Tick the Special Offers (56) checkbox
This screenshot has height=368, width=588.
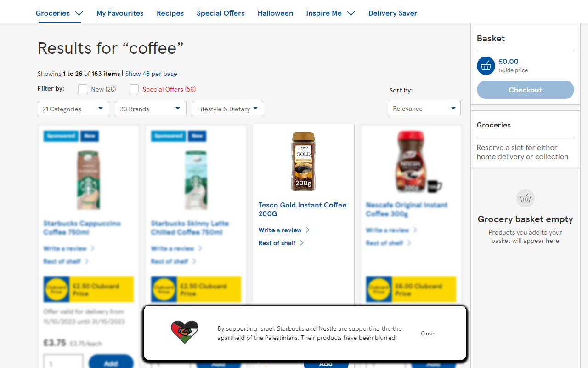[134, 89]
